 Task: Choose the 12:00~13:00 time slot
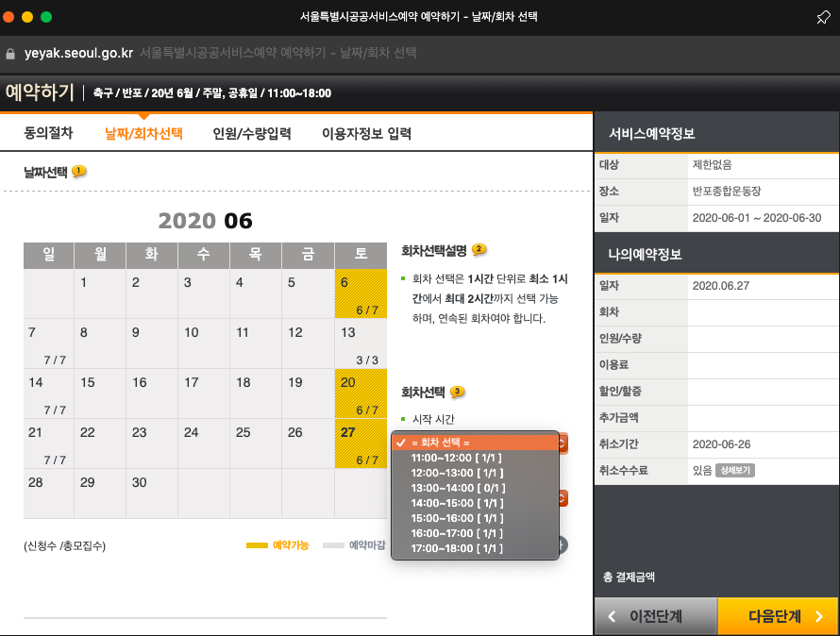pos(475,473)
